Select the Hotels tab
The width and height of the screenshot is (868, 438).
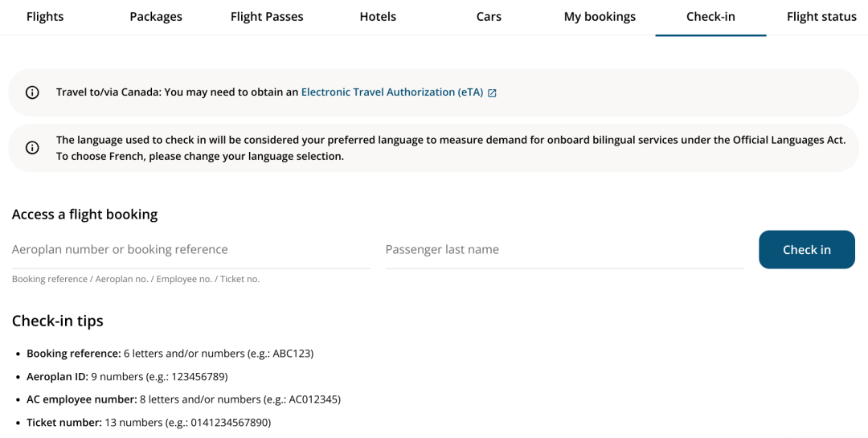[x=378, y=17]
